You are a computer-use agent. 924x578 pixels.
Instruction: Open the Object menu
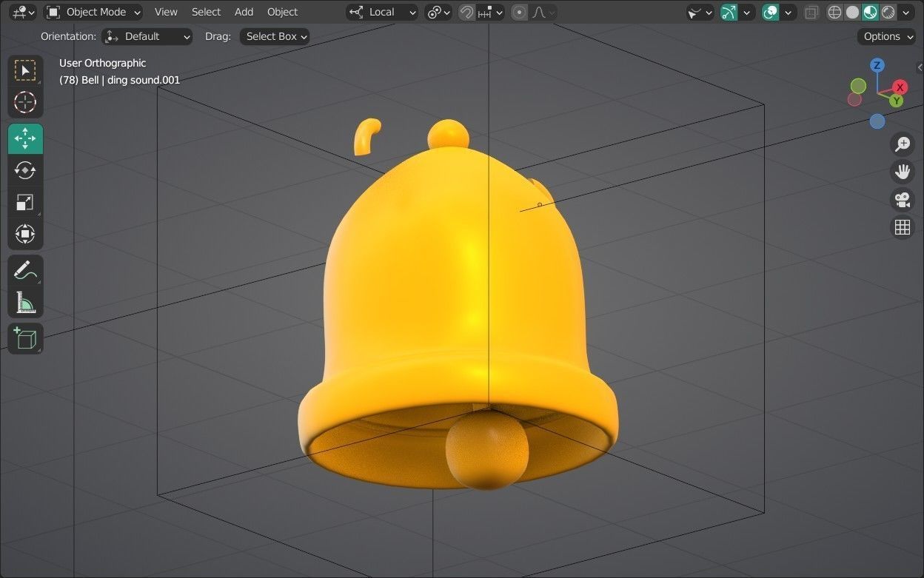point(282,12)
